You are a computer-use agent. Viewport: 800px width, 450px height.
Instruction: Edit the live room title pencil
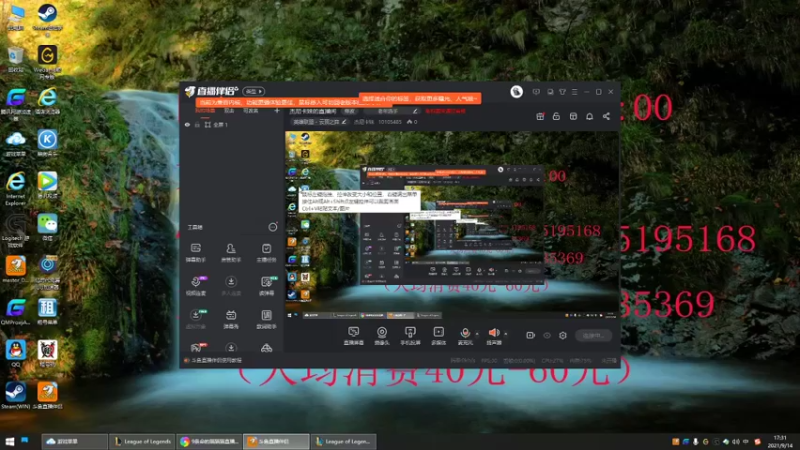tap(415, 111)
